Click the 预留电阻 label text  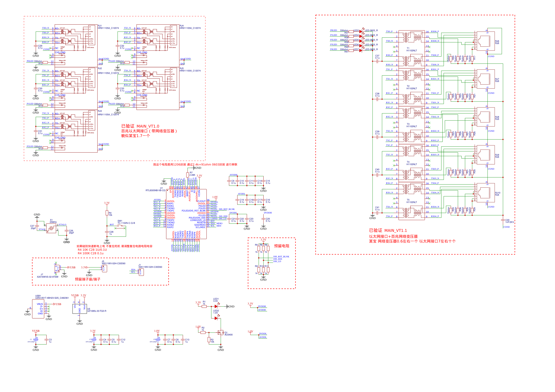281,246
